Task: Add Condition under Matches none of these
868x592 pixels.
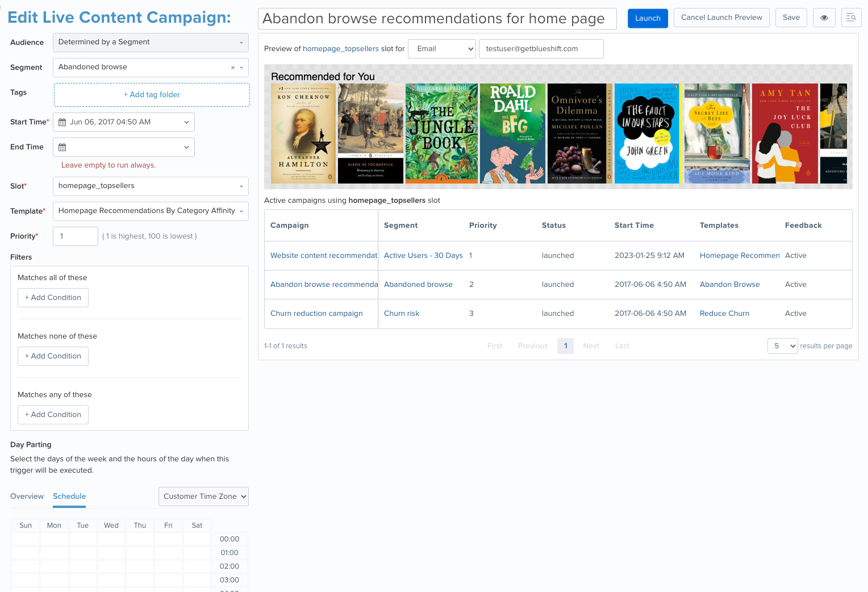Action: 53,356
